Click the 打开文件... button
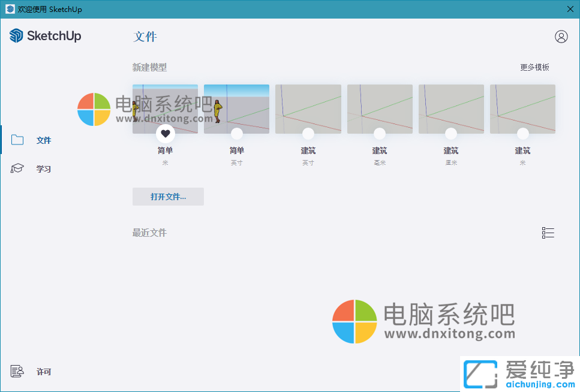This screenshot has height=392, width=580. (168, 197)
